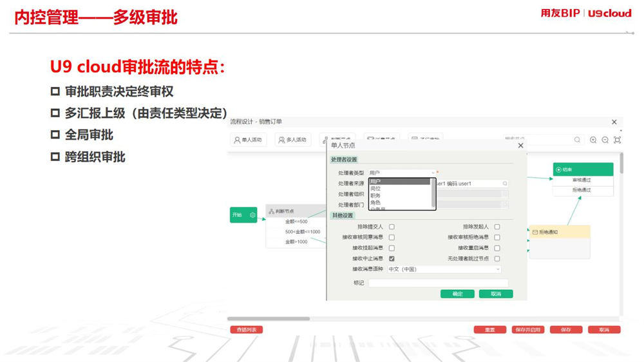Close the 流程设计 window
Viewport: 644px width, 362px height.
(x=614, y=122)
